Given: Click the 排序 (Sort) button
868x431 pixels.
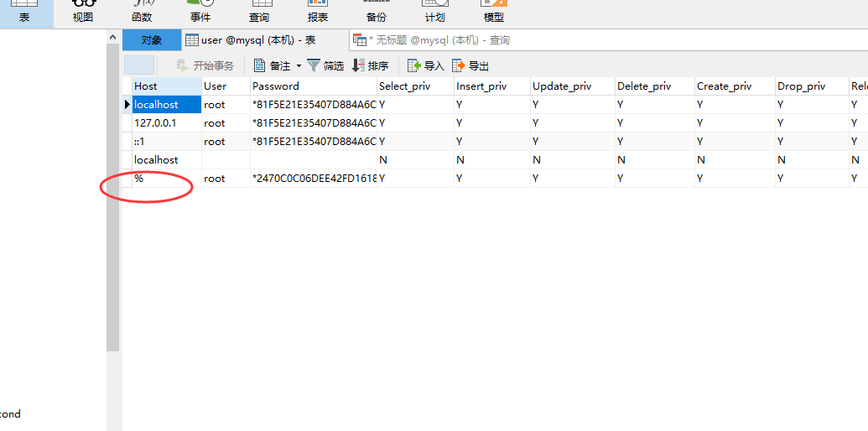Looking at the screenshot, I should point(371,66).
